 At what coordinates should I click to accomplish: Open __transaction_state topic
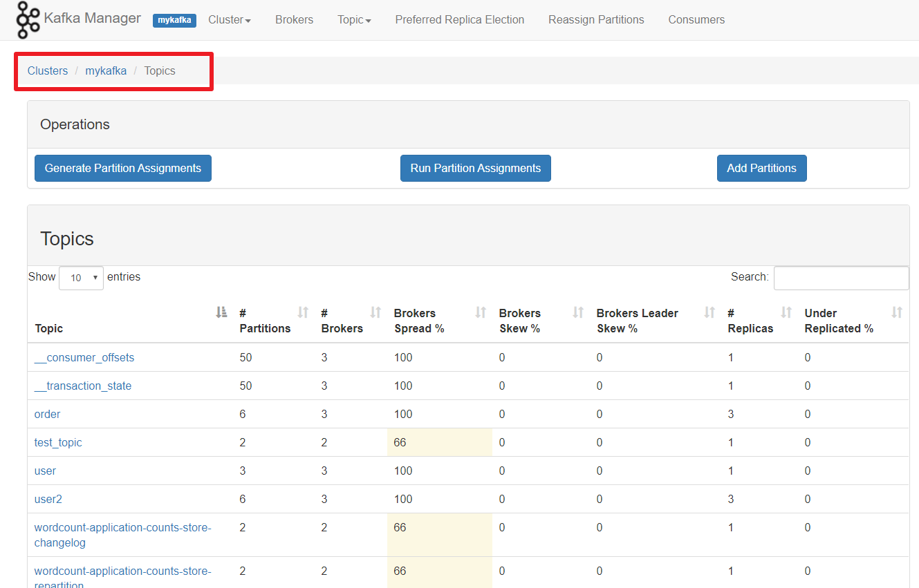[83, 386]
